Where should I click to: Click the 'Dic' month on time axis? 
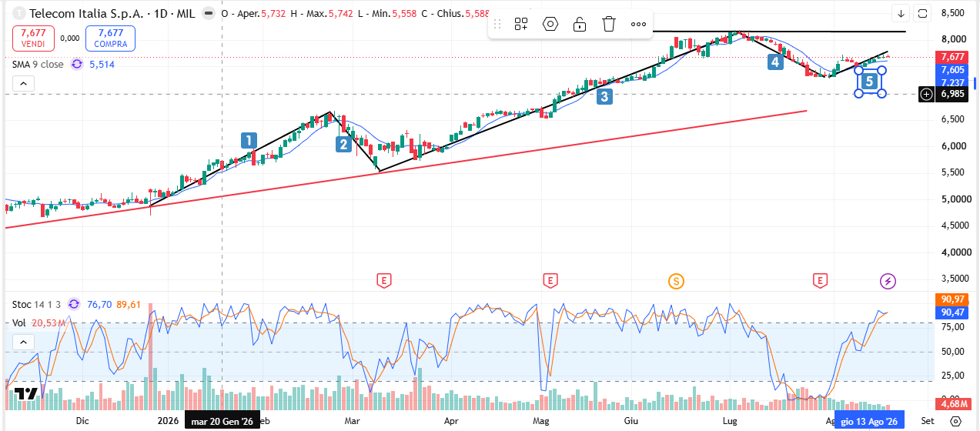[83, 421]
